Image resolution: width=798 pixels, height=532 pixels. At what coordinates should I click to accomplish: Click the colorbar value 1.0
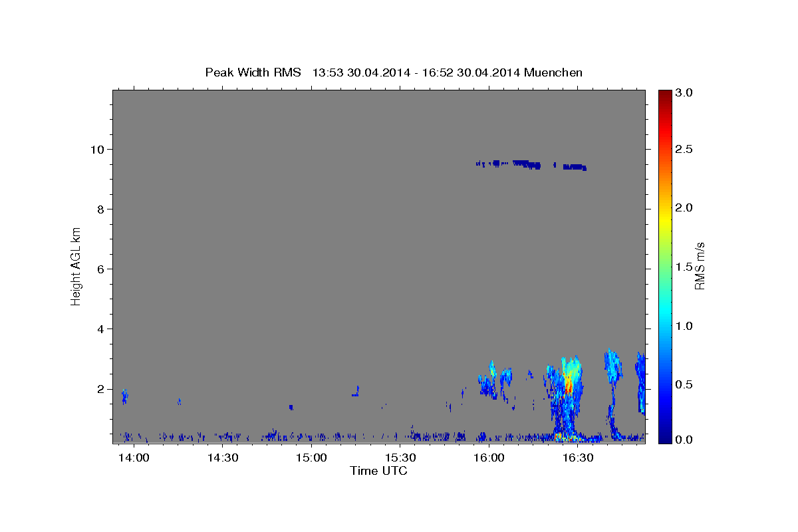(684, 326)
